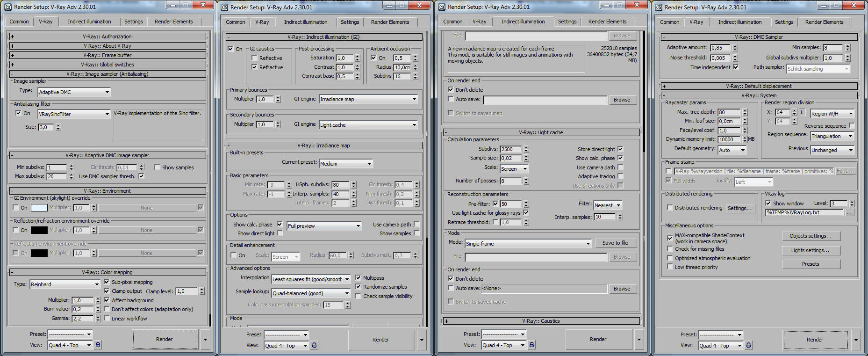
Task: Toggle the Antialiasing filter On checkbox
Action: pos(18,113)
